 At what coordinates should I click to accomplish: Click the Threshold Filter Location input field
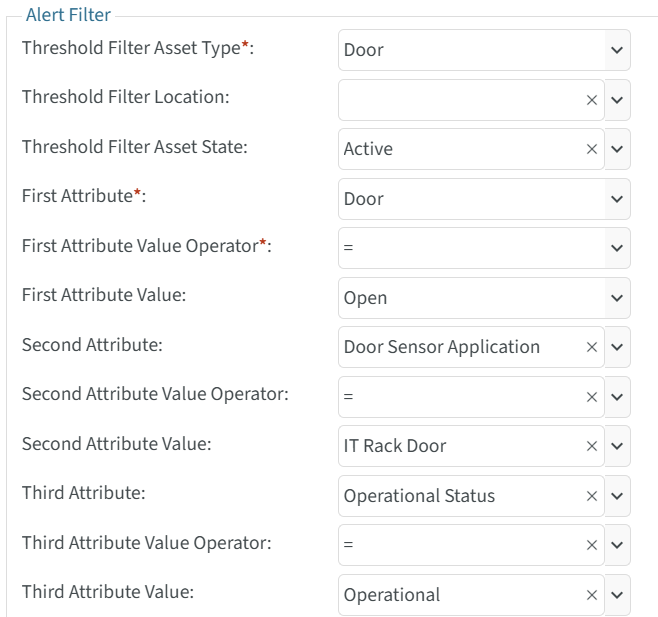[x=460, y=100]
